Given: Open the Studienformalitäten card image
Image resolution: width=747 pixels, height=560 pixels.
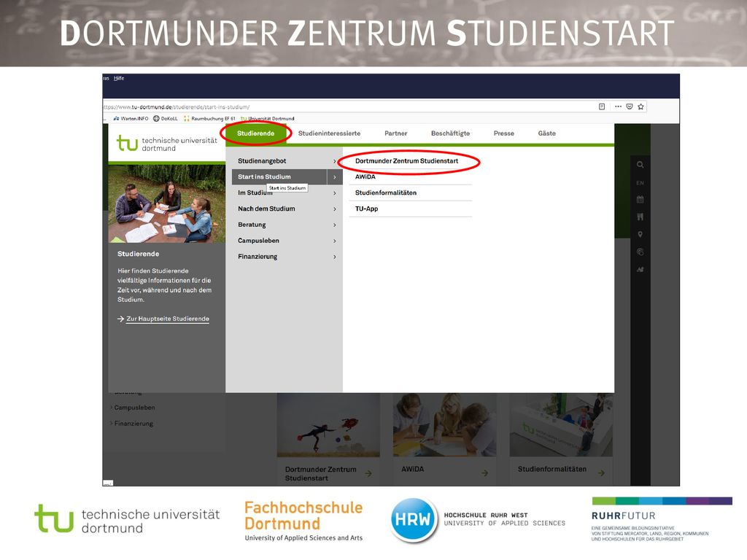Looking at the screenshot, I should pos(561,425).
